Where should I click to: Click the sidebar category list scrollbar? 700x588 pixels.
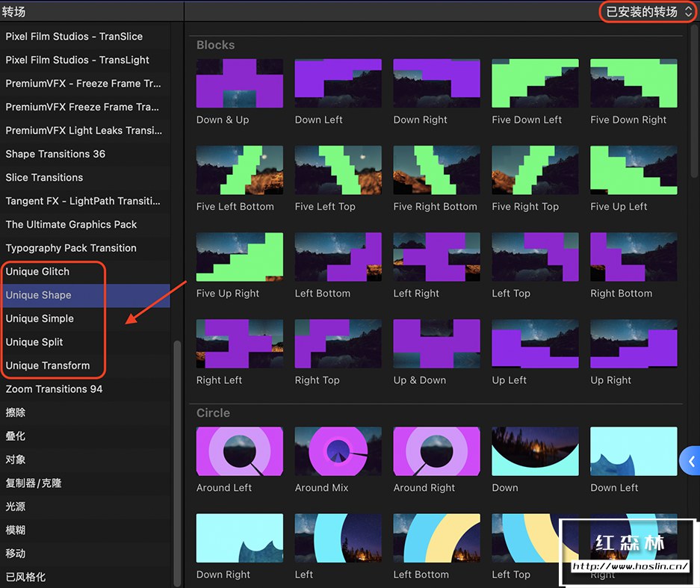pos(177,462)
